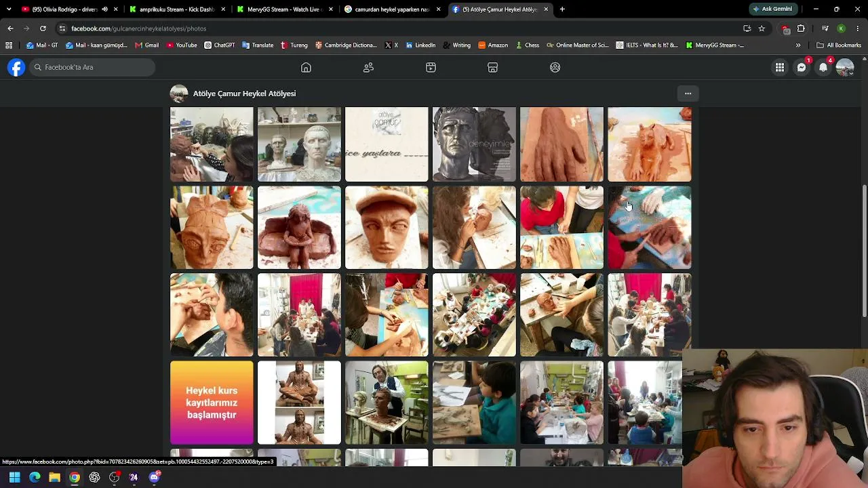Open the Groups icon in Facebook navigation
The width and height of the screenshot is (868, 488).
[x=555, y=67]
